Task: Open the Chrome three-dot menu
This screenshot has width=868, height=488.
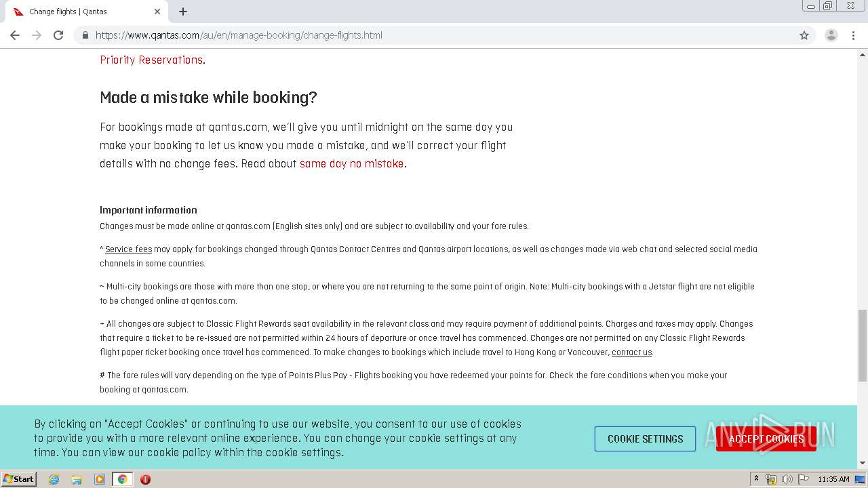Action: [852, 35]
